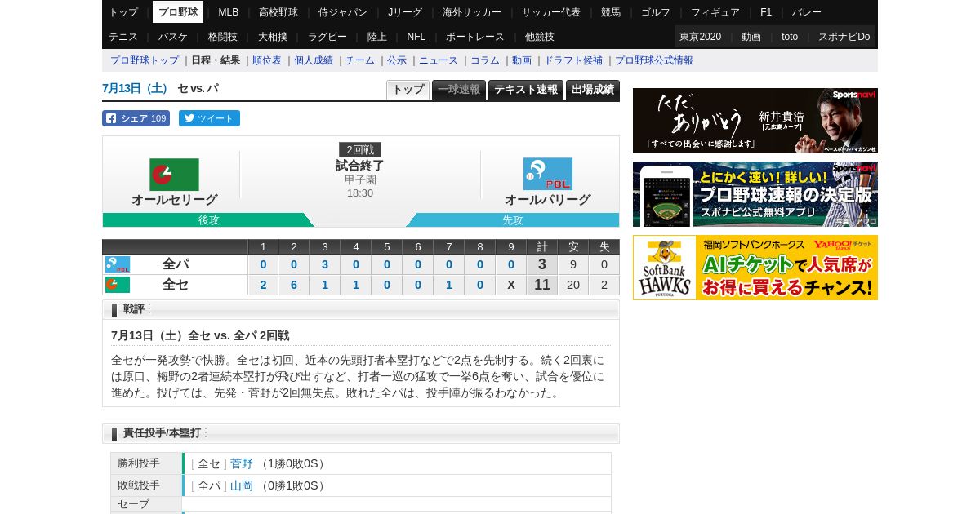Screen dimensions: 980x514
Task: Open the トップ navigation item
Action: point(123,12)
